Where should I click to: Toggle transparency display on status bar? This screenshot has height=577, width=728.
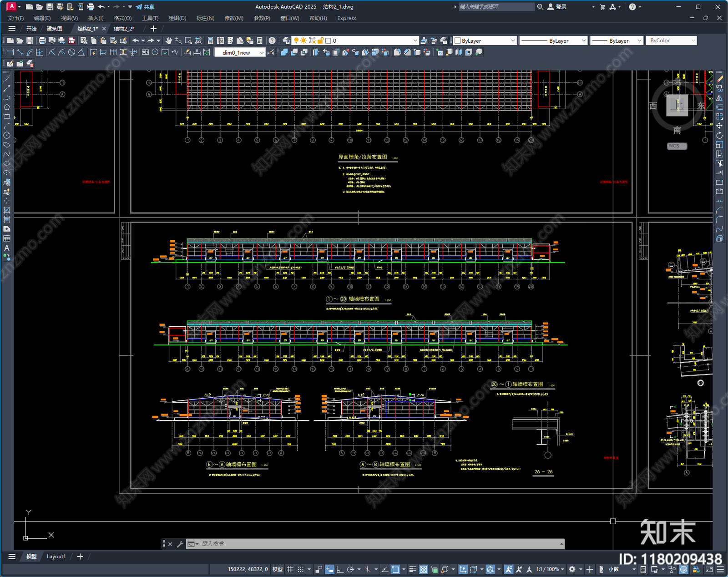coord(424,569)
